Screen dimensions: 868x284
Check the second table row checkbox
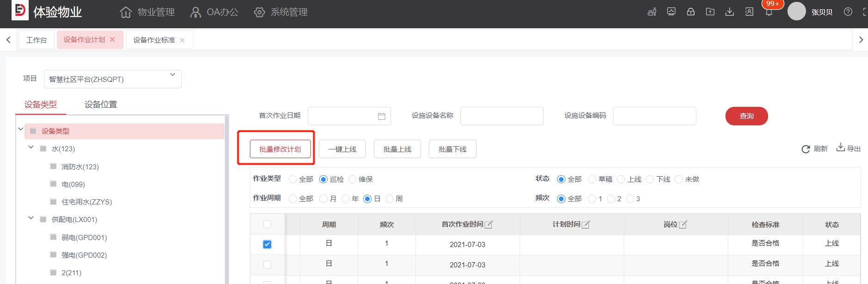click(267, 265)
